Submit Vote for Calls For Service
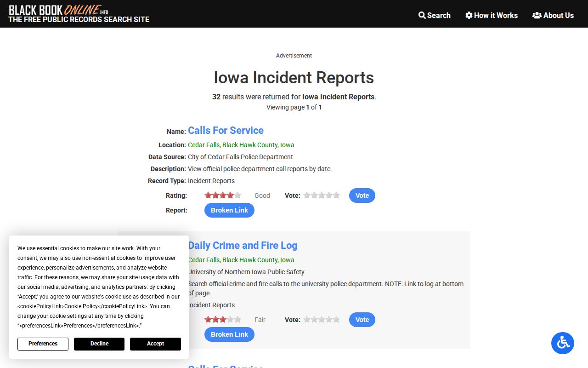Image resolution: width=588 pixels, height=368 pixels. click(362, 195)
